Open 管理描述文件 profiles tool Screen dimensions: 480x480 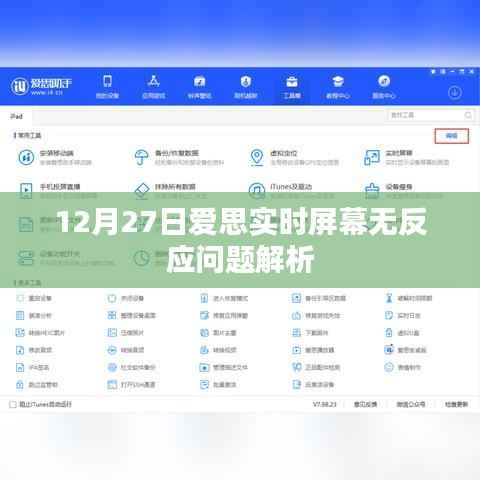(x=224, y=367)
